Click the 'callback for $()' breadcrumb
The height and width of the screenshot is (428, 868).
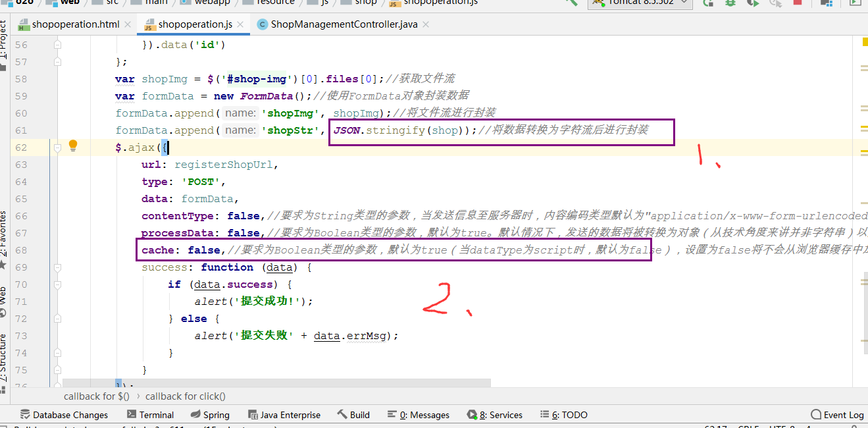tap(97, 396)
